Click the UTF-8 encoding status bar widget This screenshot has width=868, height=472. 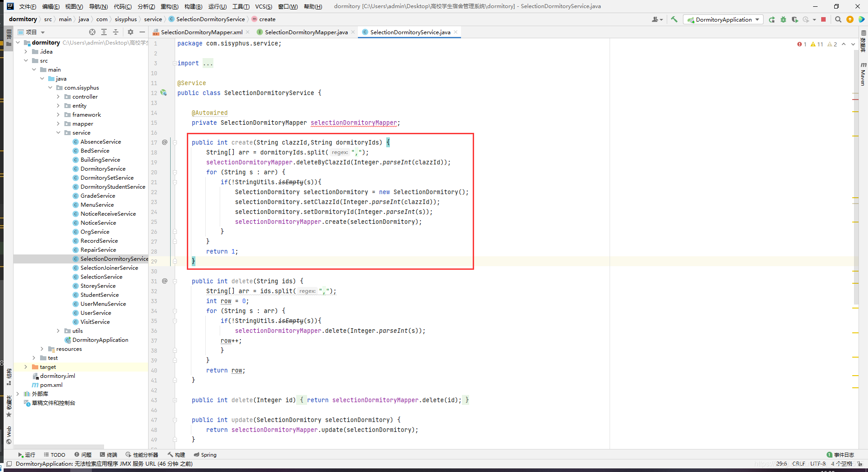818,463
